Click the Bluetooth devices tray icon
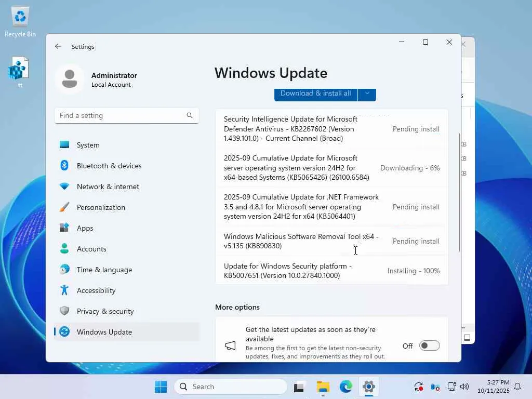The image size is (532, 399). click(435, 387)
